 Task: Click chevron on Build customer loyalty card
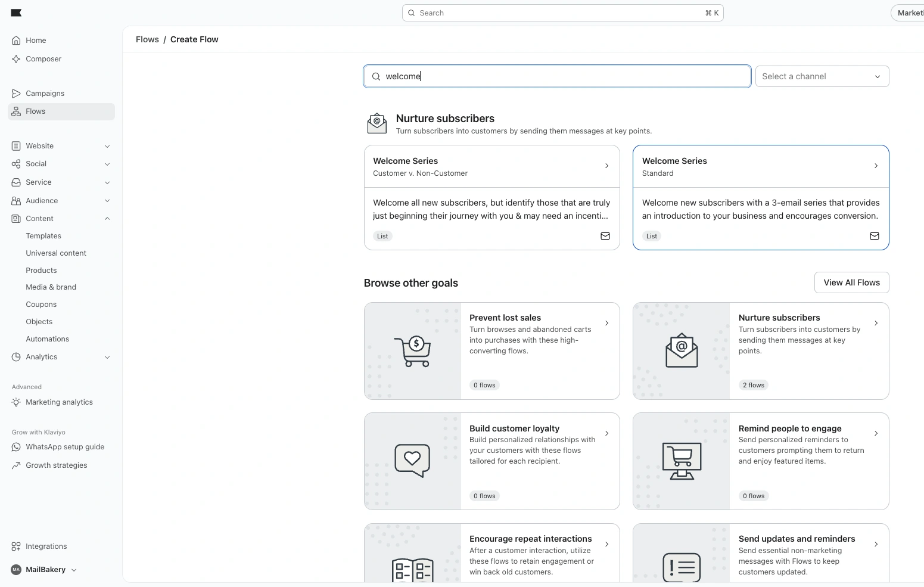(x=606, y=433)
